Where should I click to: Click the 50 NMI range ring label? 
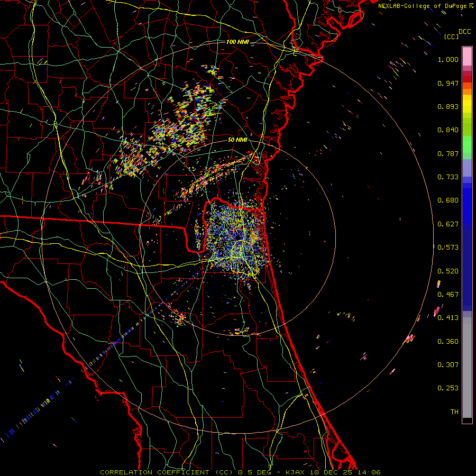coord(237,140)
